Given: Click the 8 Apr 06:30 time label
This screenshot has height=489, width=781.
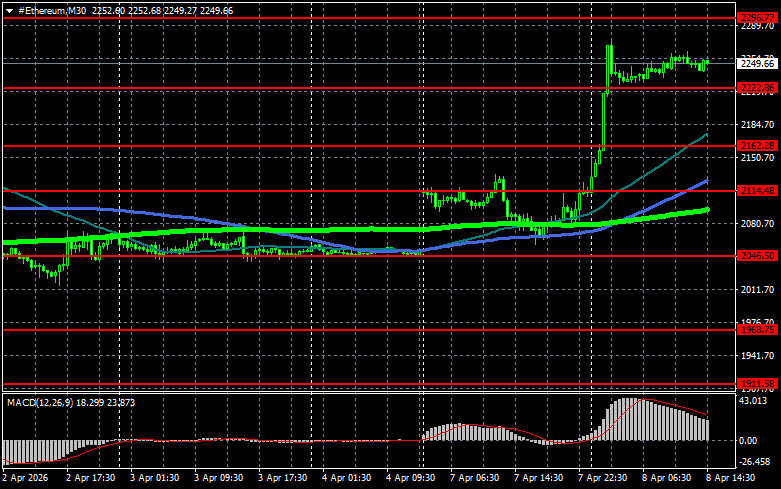Looking at the screenshot, I should pyautogui.click(x=666, y=478).
